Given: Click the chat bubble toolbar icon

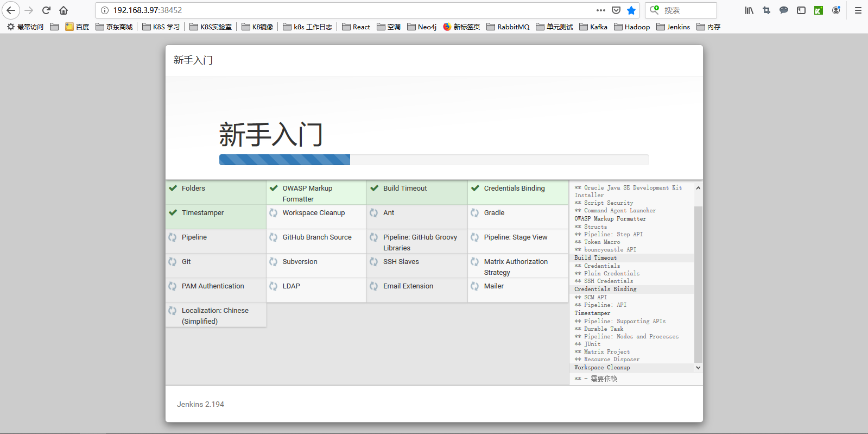Looking at the screenshot, I should point(784,10).
